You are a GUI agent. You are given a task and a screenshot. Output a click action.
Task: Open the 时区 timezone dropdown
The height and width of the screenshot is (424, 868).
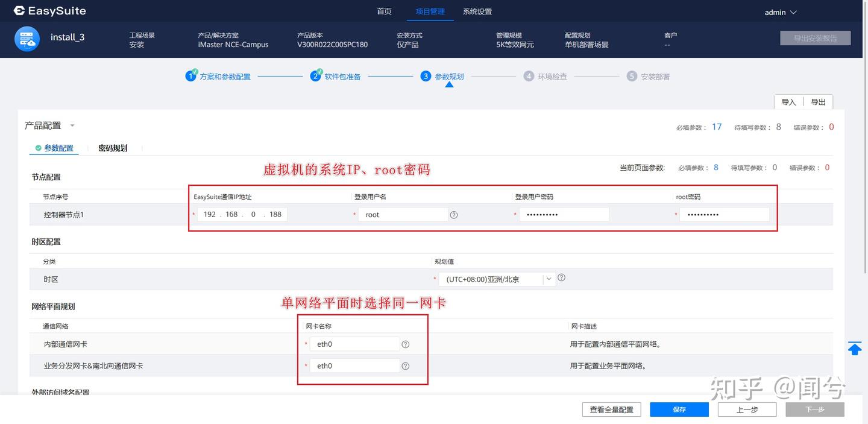tap(549, 279)
